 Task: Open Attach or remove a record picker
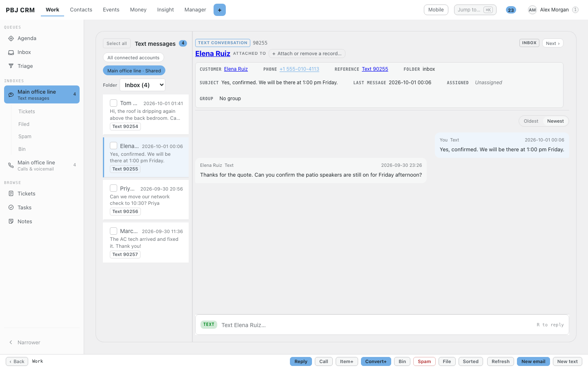tap(307, 54)
